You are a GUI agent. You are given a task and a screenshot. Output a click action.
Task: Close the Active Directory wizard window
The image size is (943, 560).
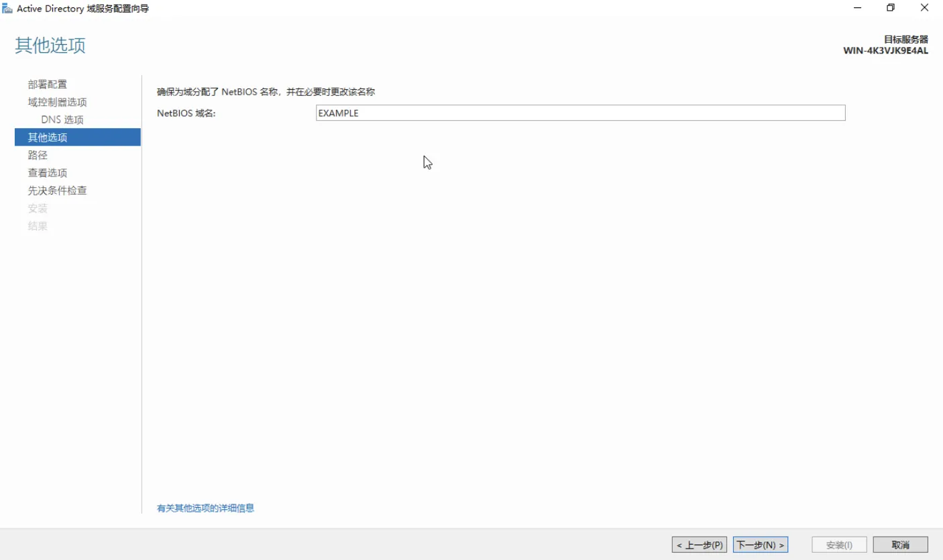pos(924,8)
